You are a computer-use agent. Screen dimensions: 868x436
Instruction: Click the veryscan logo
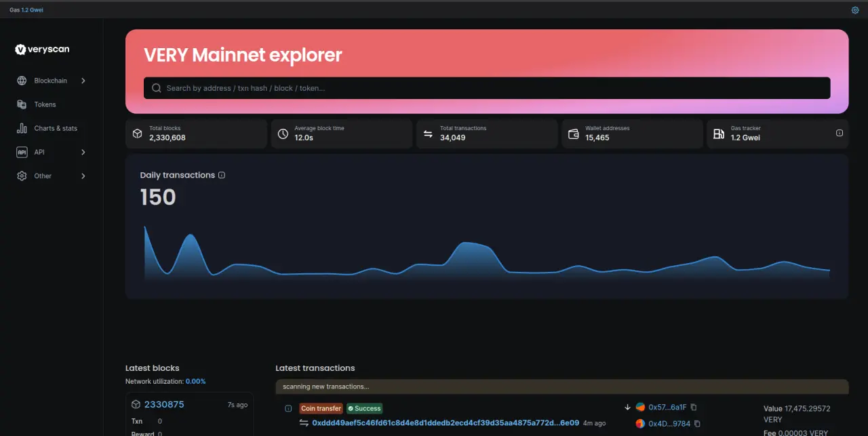point(42,49)
